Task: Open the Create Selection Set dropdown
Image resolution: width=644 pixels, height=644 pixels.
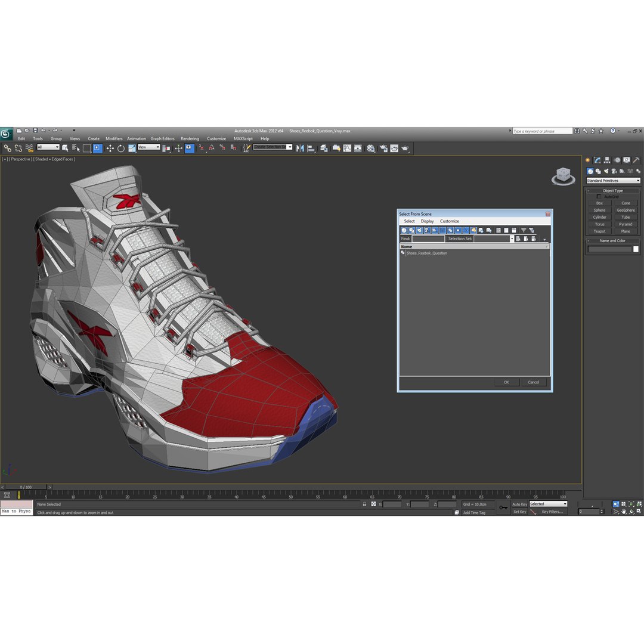Action: click(x=273, y=147)
